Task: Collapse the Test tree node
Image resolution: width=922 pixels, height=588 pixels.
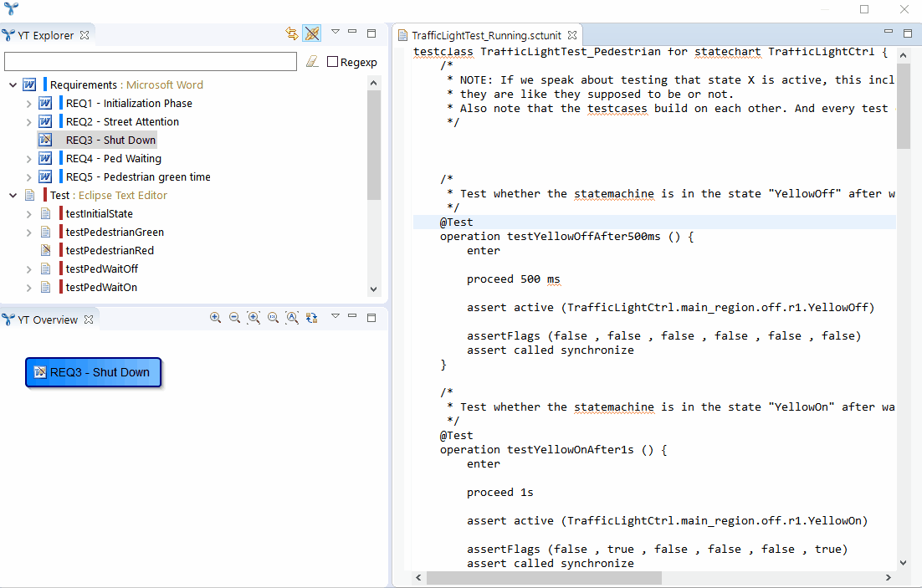Action: point(13,196)
